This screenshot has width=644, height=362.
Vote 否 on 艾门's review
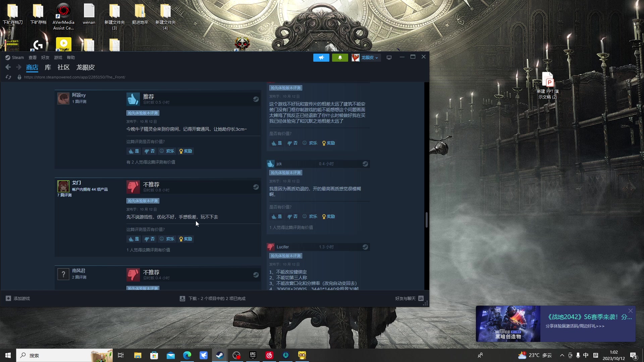click(x=150, y=239)
